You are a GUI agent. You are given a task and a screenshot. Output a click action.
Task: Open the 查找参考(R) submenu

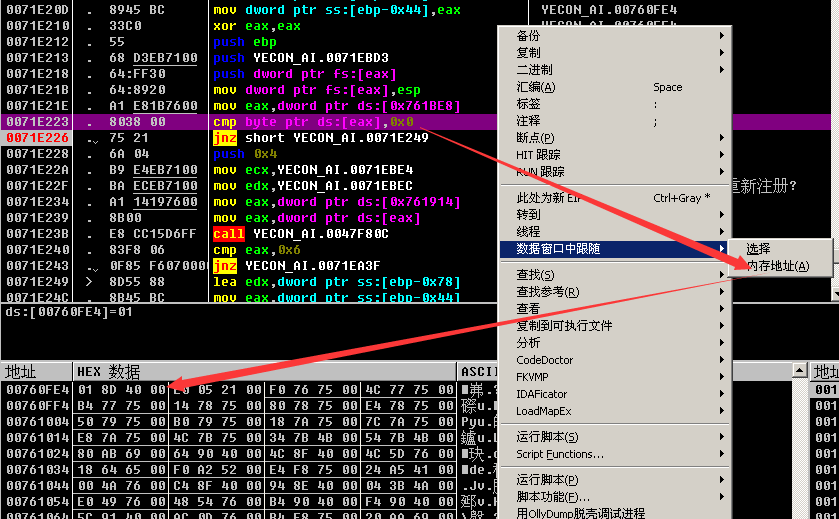coord(547,292)
